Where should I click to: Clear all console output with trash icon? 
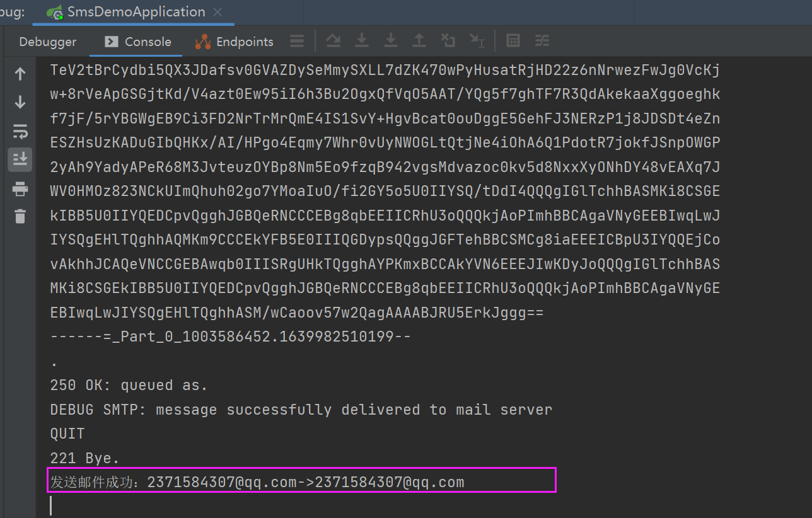point(20,216)
